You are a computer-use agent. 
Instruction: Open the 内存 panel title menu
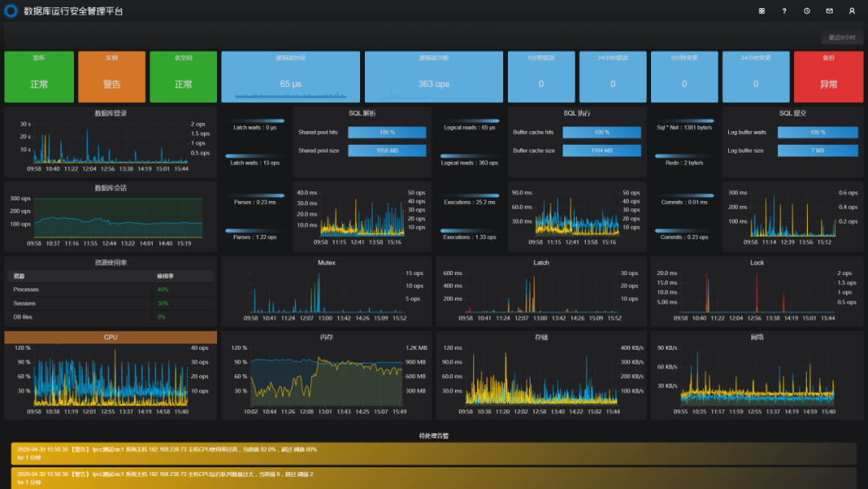pos(326,337)
